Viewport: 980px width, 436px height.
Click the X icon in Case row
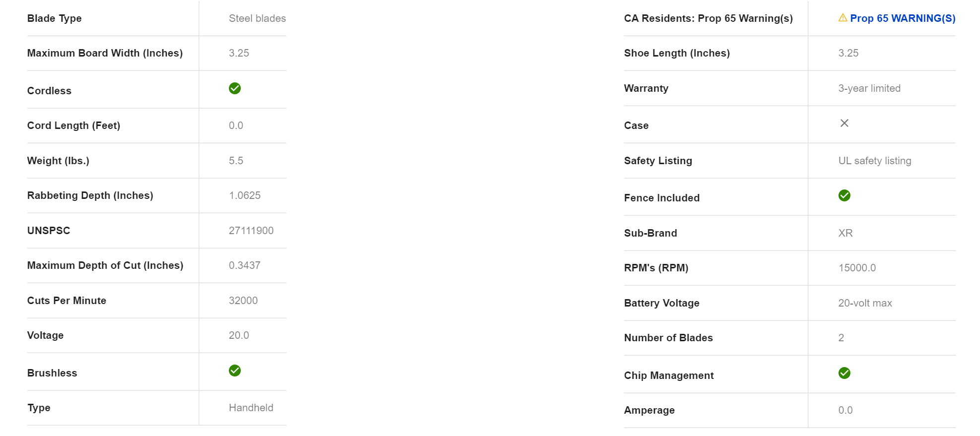(844, 123)
